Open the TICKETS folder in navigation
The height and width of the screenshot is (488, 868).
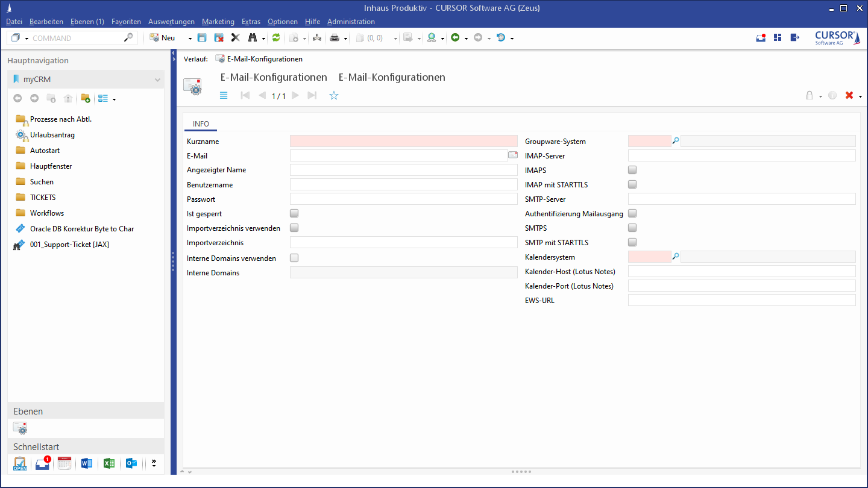click(43, 198)
